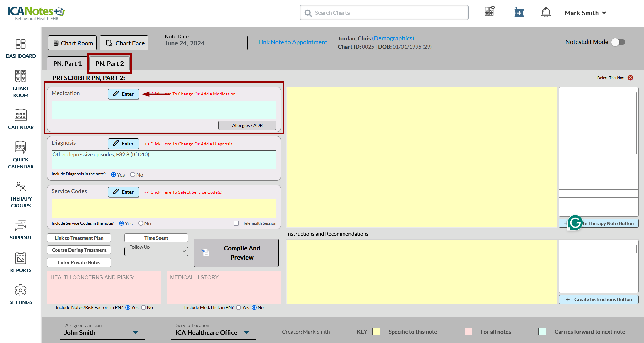The width and height of the screenshot is (644, 343).
Task: Open Therapy Groups in sidebar
Action: [x=20, y=194]
